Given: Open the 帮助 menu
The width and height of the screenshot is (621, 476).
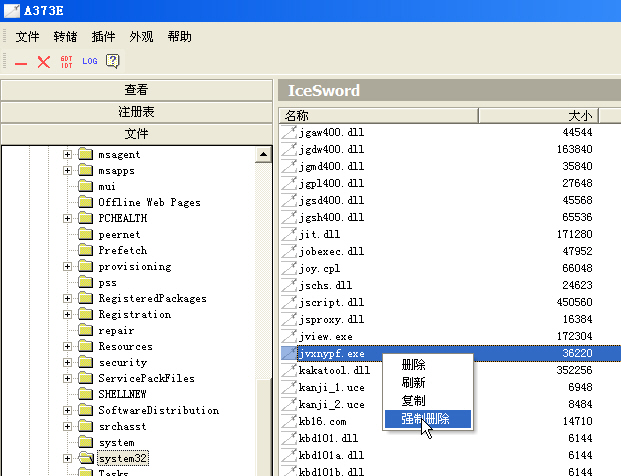Looking at the screenshot, I should [x=179, y=37].
